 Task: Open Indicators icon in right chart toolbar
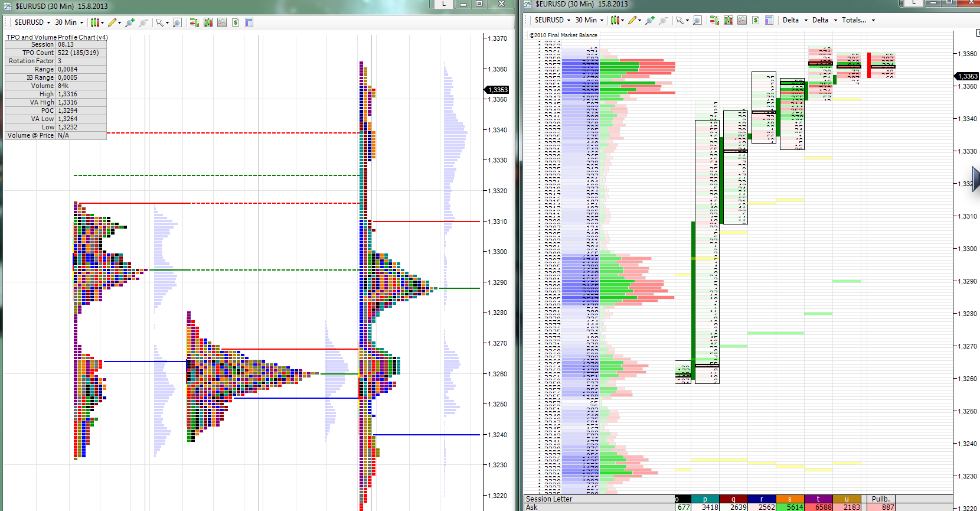[x=742, y=20]
